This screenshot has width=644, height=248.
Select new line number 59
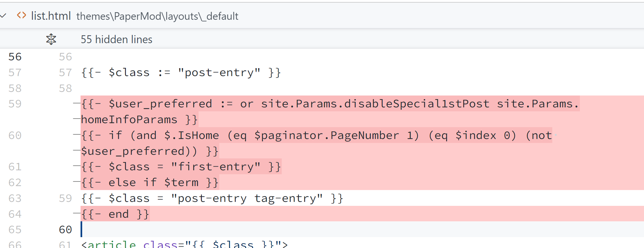click(65, 198)
